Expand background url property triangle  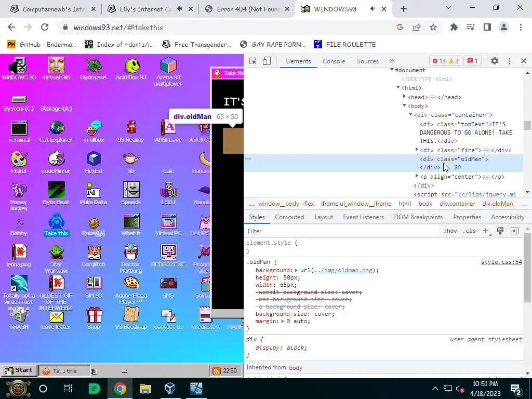[x=296, y=270]
